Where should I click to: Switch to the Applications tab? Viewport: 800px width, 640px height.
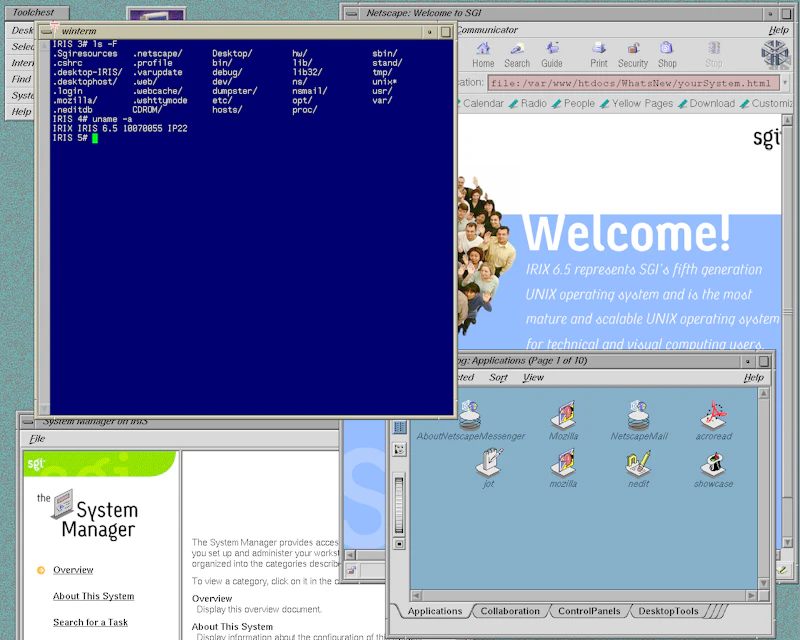point(435,611)
